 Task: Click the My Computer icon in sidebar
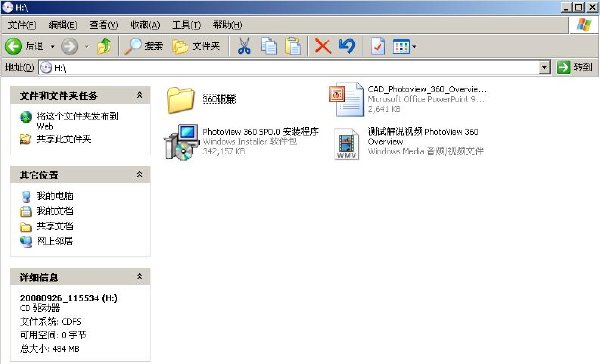(26, 196)
